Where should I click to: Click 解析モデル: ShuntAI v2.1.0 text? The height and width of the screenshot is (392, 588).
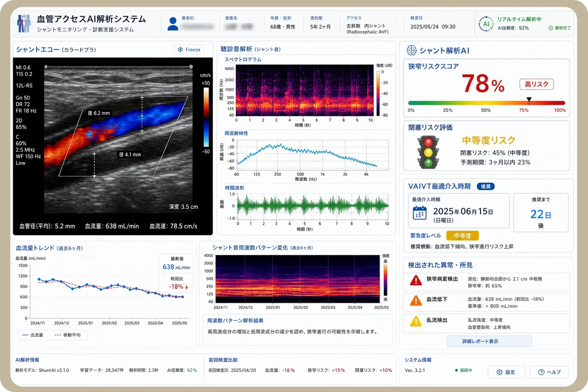click(42, 370)
